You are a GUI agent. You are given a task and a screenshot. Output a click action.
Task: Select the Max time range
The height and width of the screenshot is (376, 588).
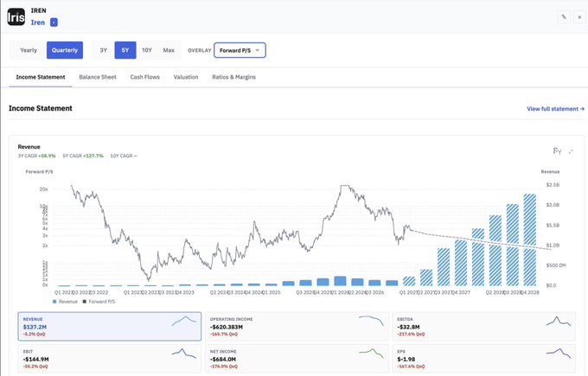tap(169, 50)
